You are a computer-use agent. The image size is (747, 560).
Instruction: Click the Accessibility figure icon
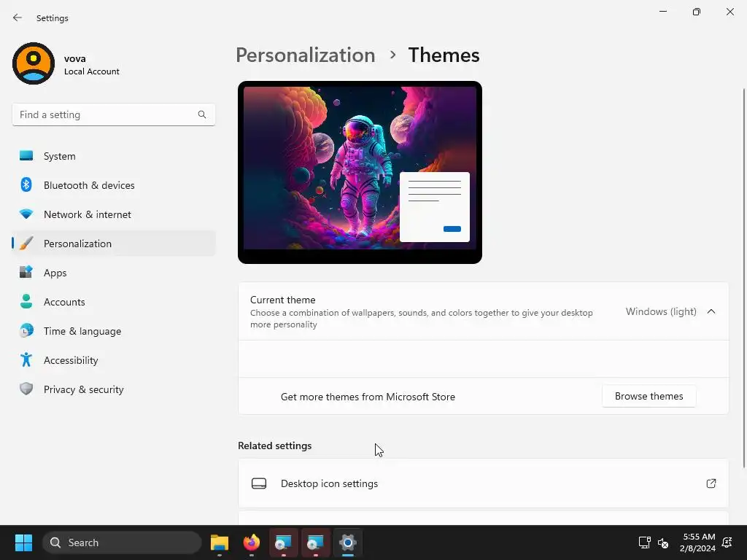[26, 359]
